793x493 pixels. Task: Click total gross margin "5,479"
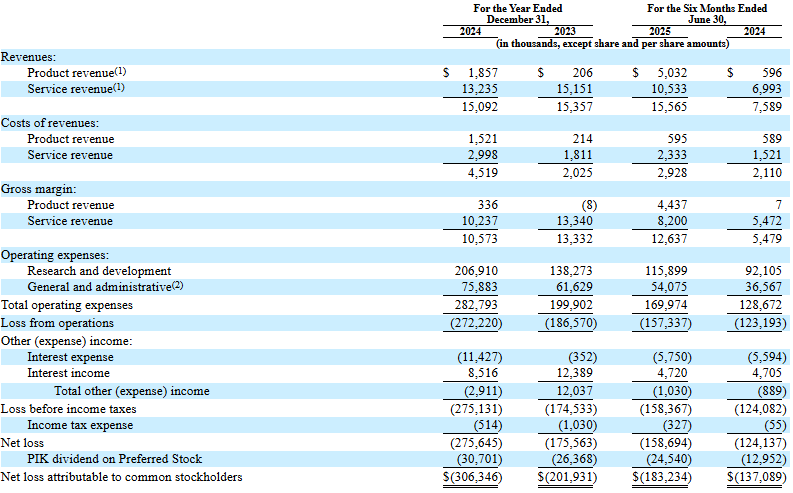[767, 239]
